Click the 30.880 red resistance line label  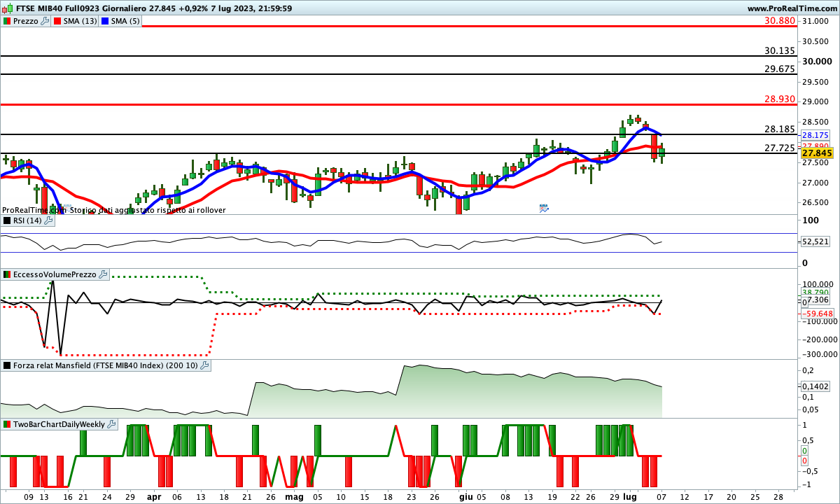780,21
